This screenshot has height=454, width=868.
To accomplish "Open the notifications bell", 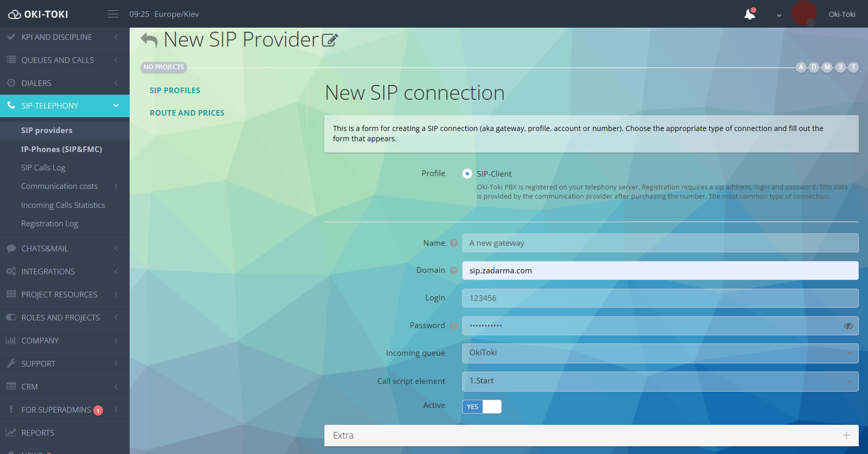I will [750, 14].
